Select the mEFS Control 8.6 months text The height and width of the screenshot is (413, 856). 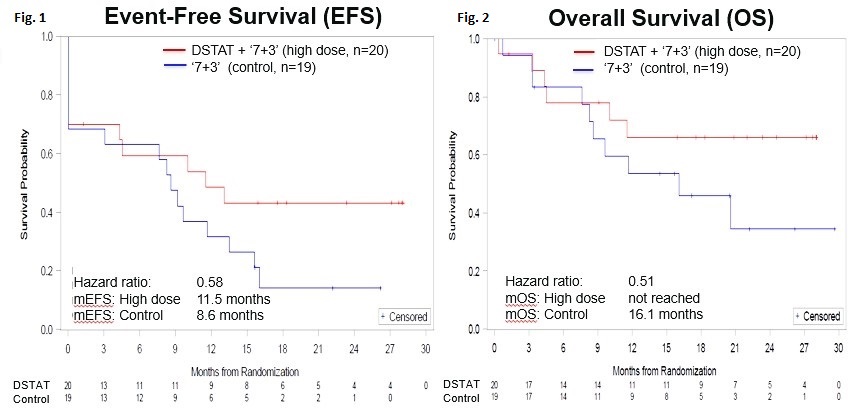(229, 315)
